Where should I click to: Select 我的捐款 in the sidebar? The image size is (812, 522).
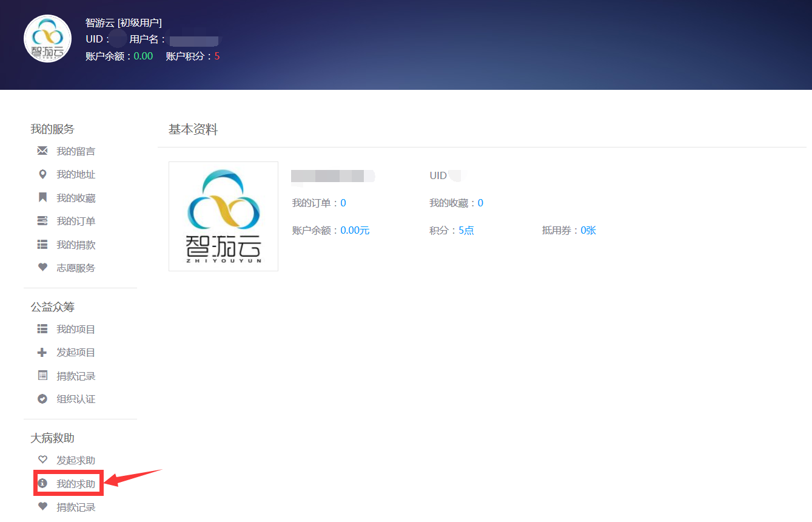(76, 245)
